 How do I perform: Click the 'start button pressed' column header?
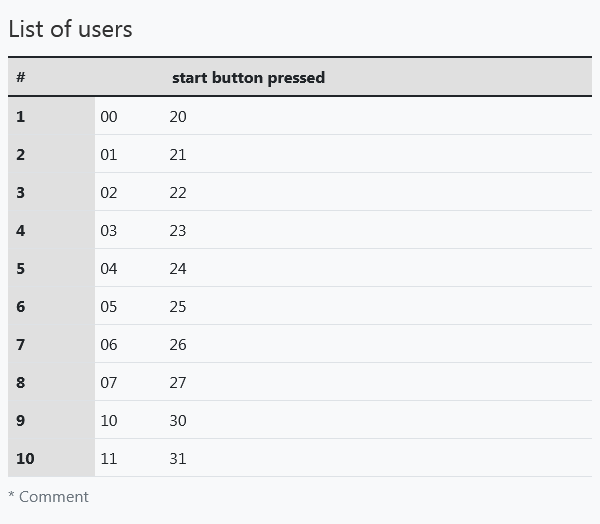tap(378, 77)
